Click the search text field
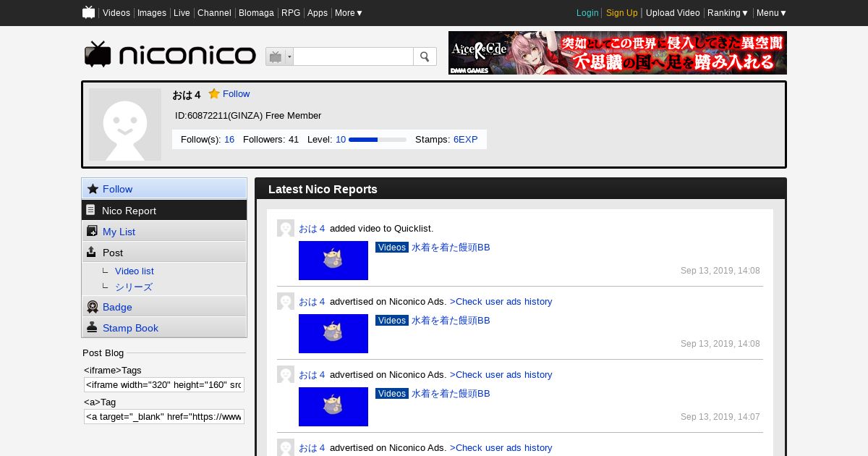 [x=353, y=56]
